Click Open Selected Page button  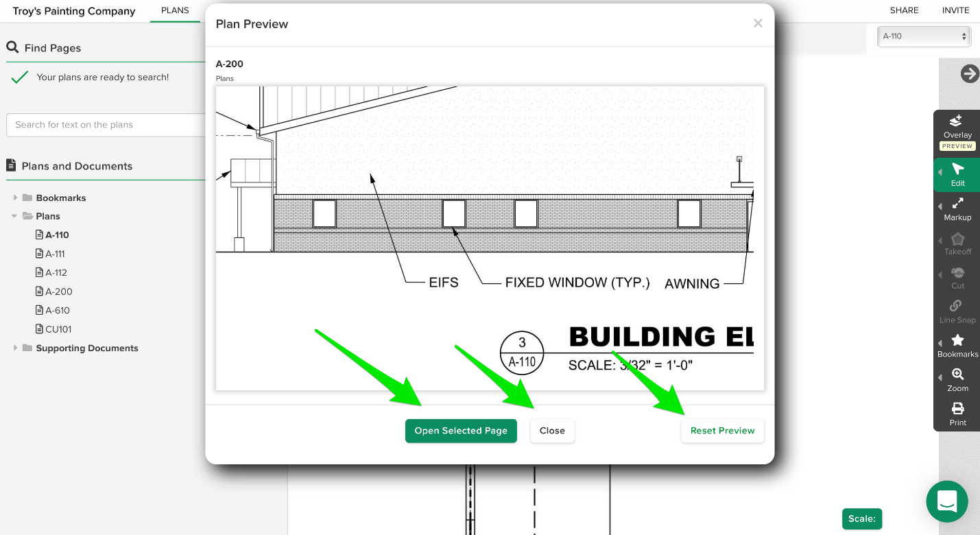(x=461, y=431)
